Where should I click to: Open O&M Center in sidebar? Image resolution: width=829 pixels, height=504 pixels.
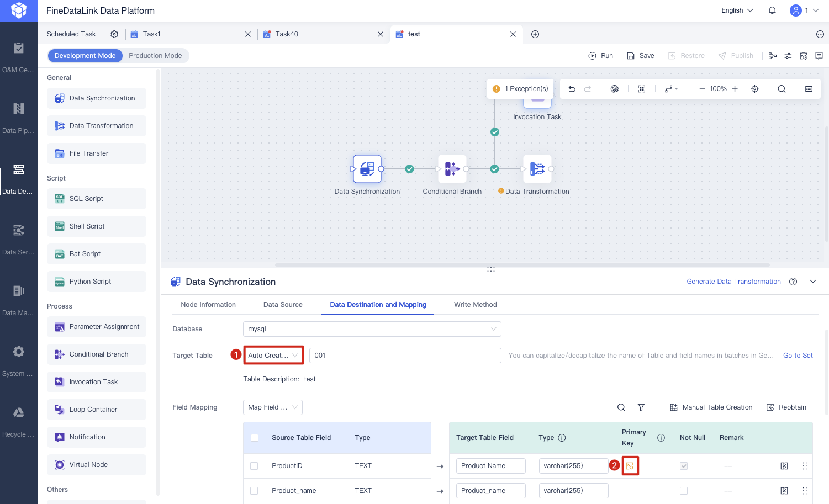[x=19, y=57]
